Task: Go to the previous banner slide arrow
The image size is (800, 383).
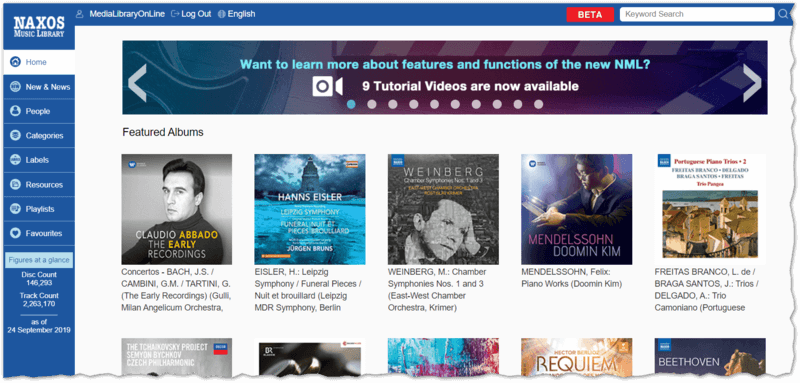Action: coord(137,83)
